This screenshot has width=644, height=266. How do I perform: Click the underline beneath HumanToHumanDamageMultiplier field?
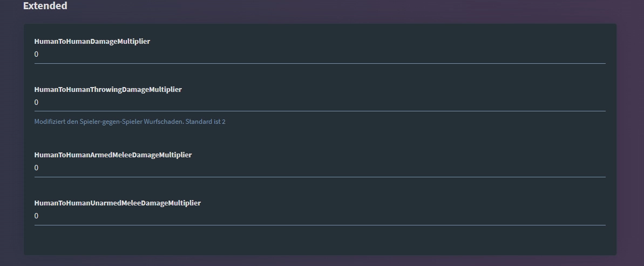[320, 63]
